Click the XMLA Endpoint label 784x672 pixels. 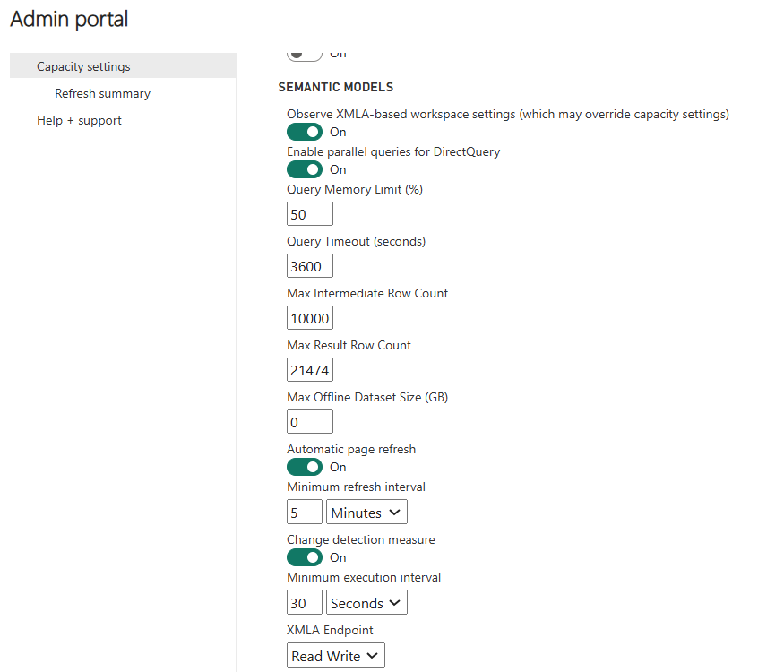click(330, 630)
